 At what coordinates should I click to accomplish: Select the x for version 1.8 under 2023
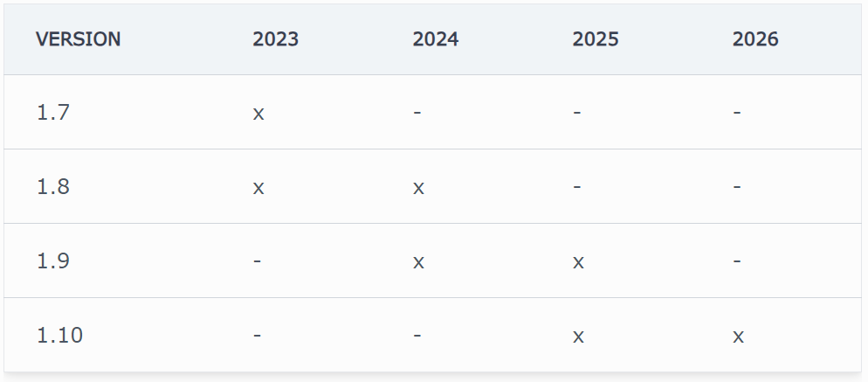[x=258, y=188]
